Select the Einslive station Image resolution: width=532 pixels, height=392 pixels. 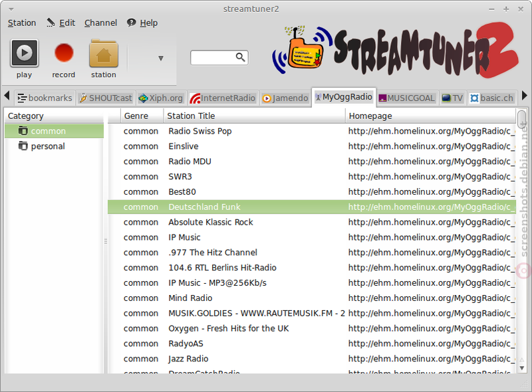pos(312,146)
